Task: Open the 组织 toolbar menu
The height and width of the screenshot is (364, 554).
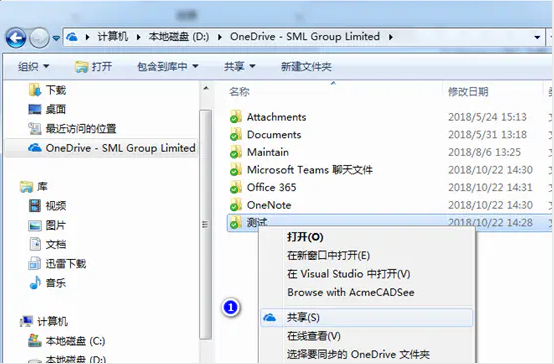Action: click(34, 66)
